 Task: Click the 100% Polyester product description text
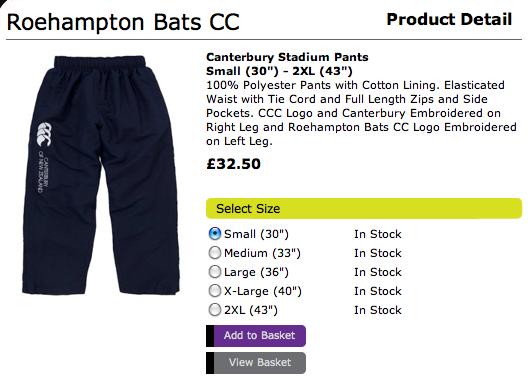pyautogui.click(x=361, y=113)
